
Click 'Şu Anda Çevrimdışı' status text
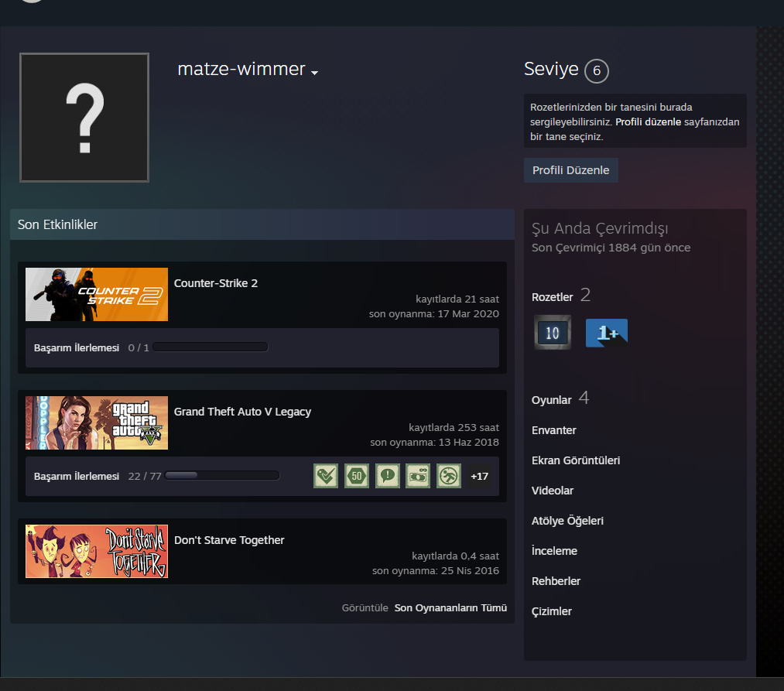click(600, 228)
